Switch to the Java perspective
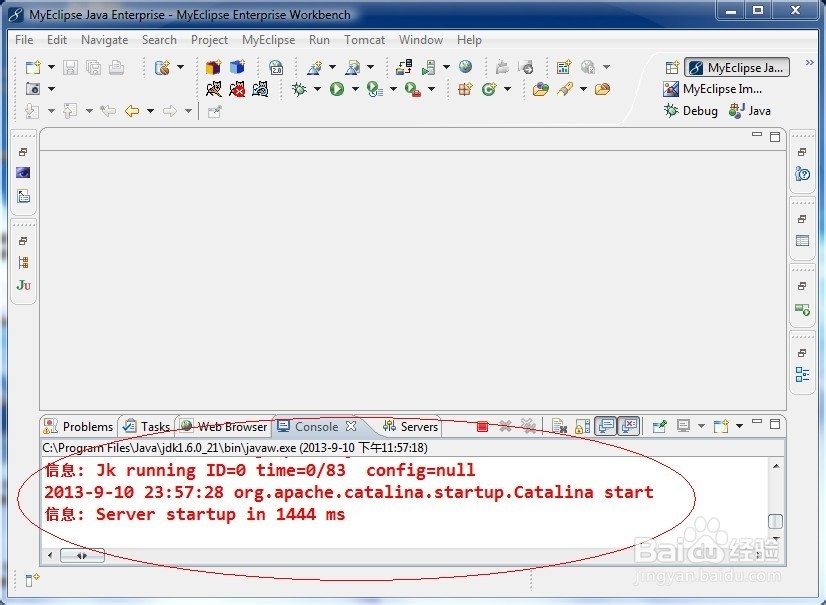This screenshot has height=605, width=826. pos(750,111)
